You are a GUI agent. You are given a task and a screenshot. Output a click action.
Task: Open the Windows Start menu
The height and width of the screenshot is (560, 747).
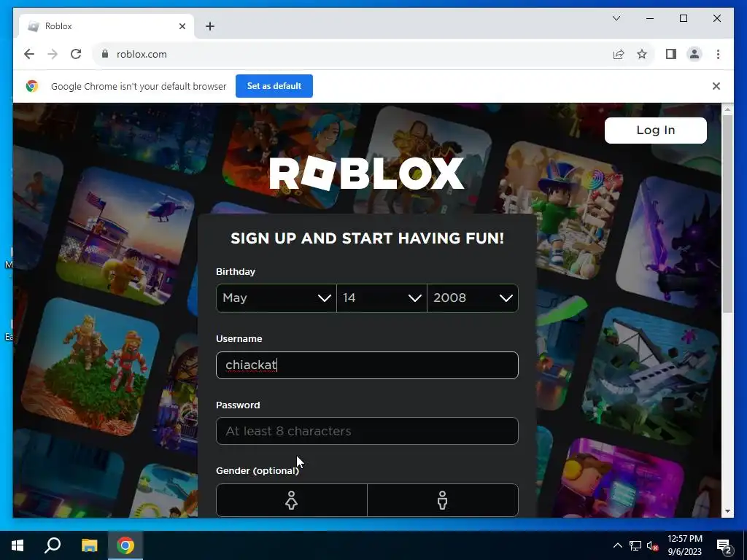(x=18, y=545)
